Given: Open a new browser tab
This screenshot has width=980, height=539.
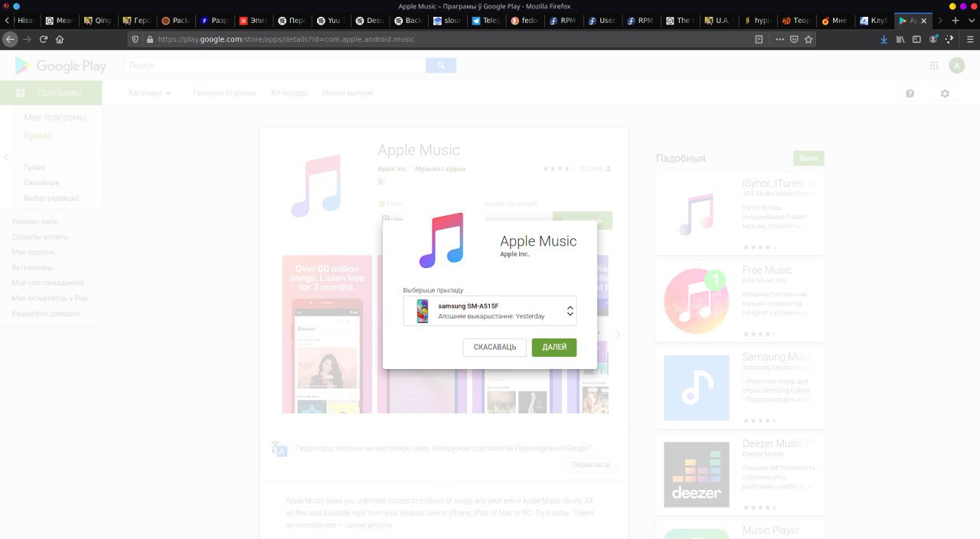Looking at the screenshot, I should pyautogui.click(x=955, y=21).
